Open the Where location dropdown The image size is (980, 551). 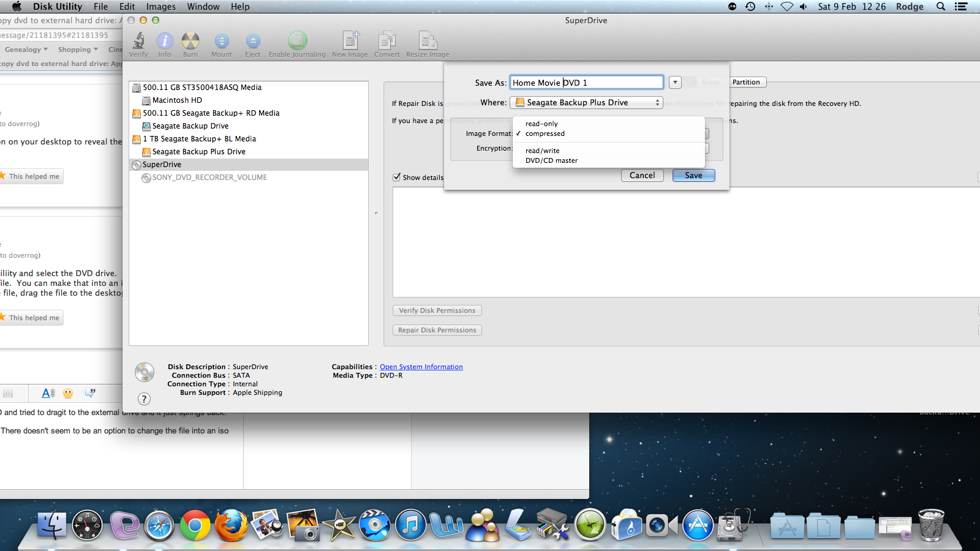[x=586, y=103]
